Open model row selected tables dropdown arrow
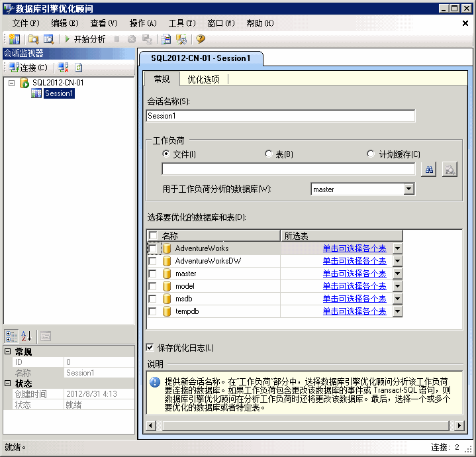Image resolution: width=476 pixels, height=457 pixels. tap(397, 286)
